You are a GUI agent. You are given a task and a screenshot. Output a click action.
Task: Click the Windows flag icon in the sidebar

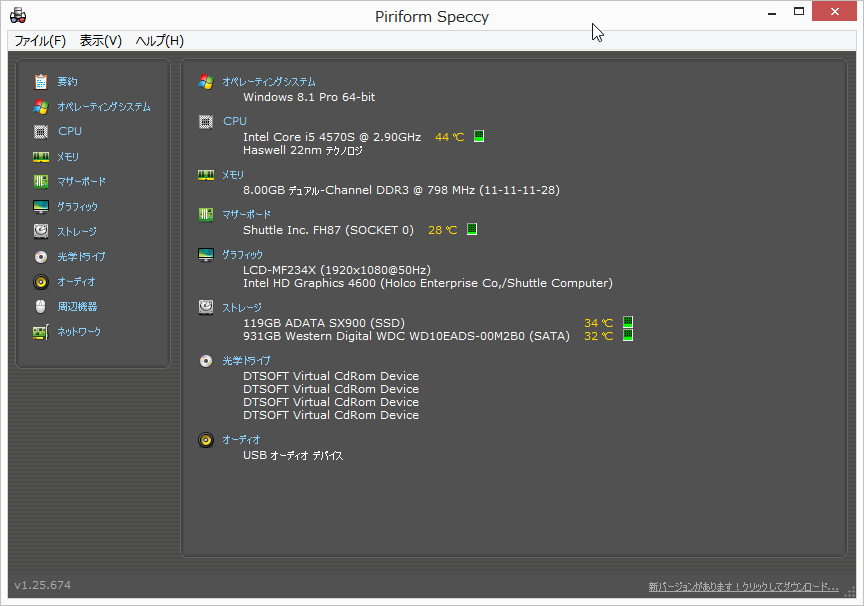coord(41,106)
